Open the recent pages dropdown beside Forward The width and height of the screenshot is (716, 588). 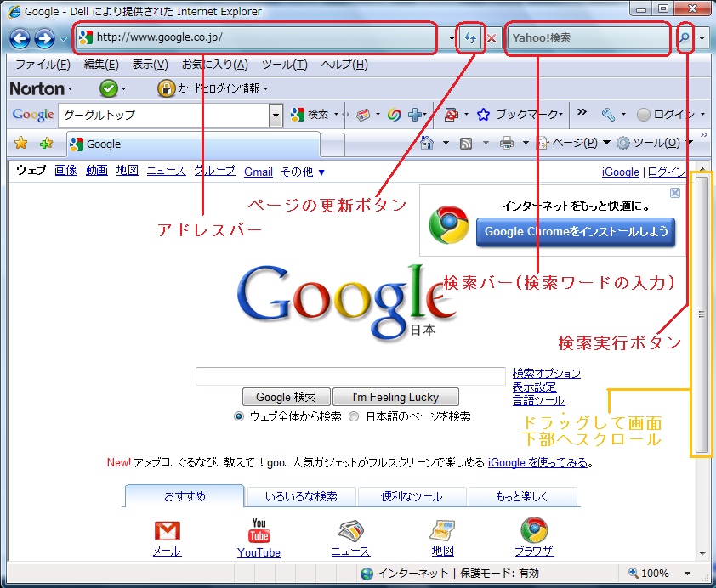point(64,39)
